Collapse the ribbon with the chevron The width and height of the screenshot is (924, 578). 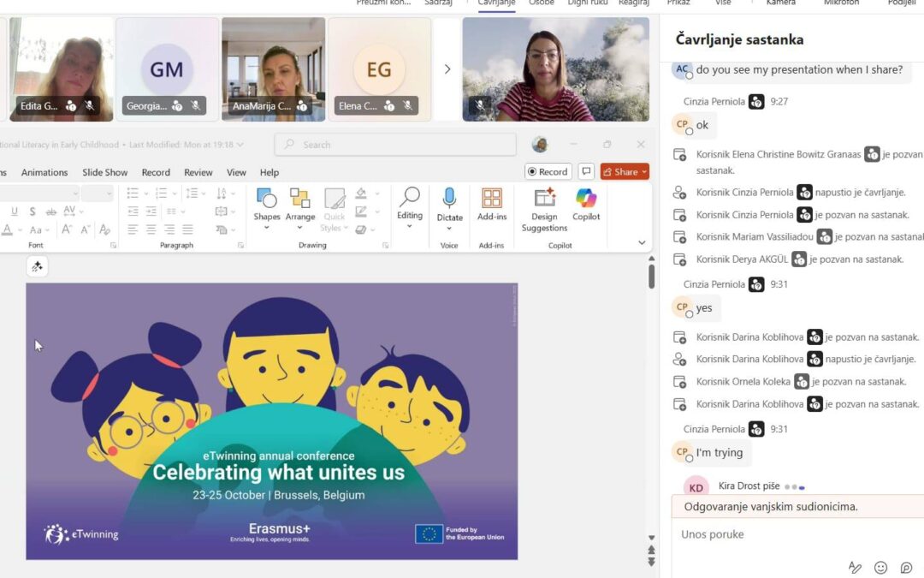tap(642, 243)
